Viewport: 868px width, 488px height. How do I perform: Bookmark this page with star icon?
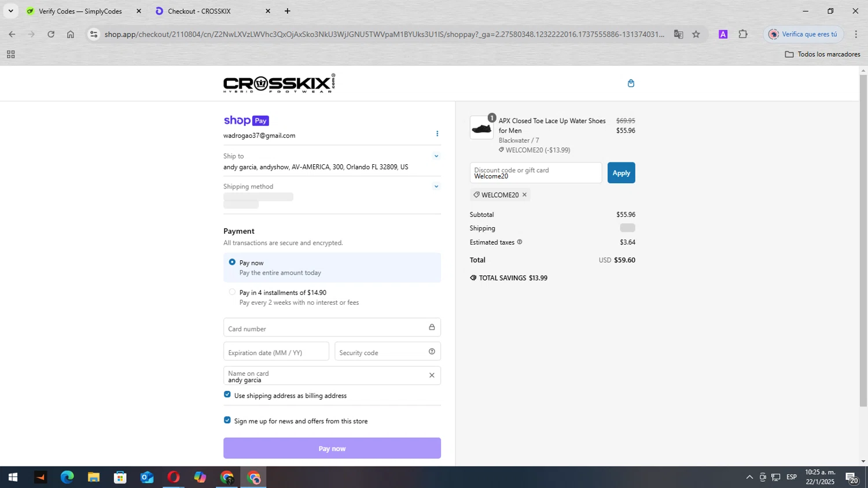click(696, 34)
